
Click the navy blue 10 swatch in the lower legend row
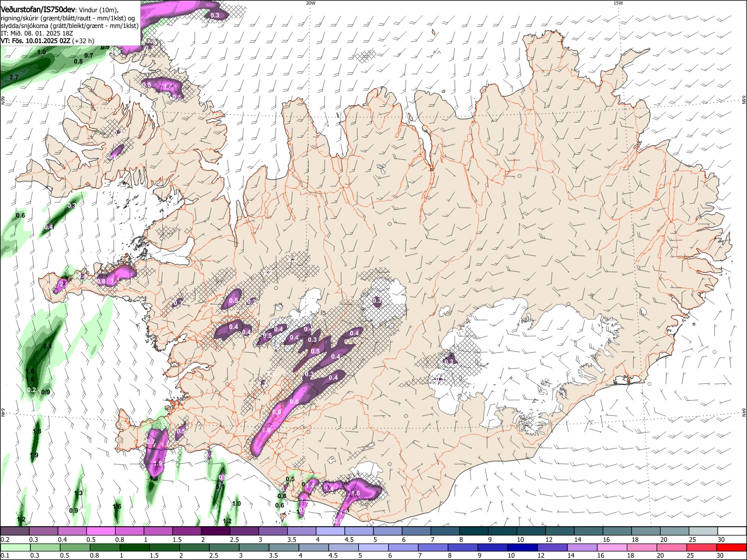(522, 547)
